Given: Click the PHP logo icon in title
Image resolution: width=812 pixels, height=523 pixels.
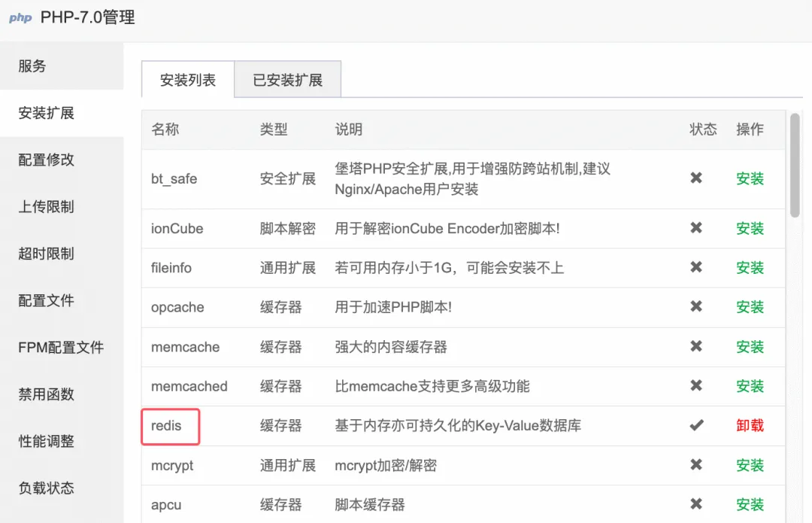Looking at the screenshot, I should pos(20,18).
